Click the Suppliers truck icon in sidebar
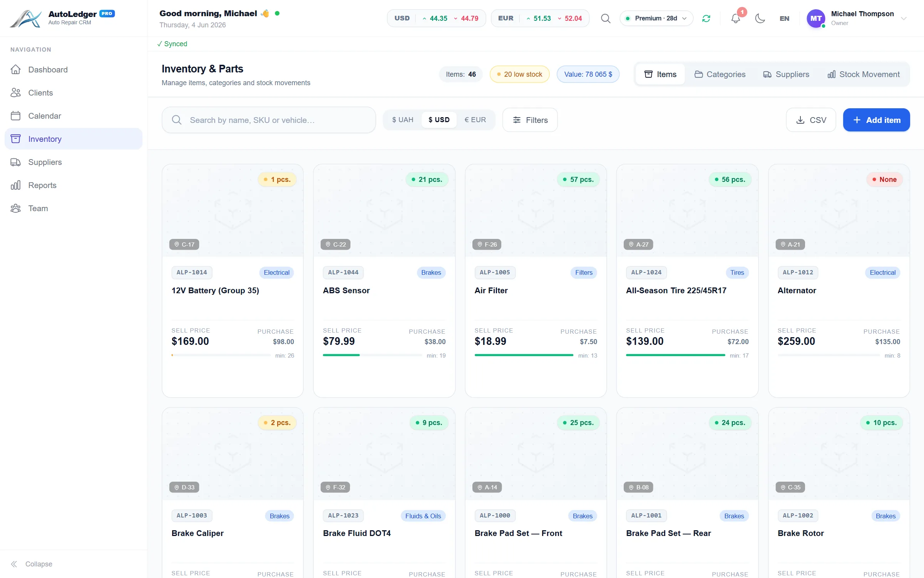This screenshot has width=924, height=578. click(x=15, y=162)
